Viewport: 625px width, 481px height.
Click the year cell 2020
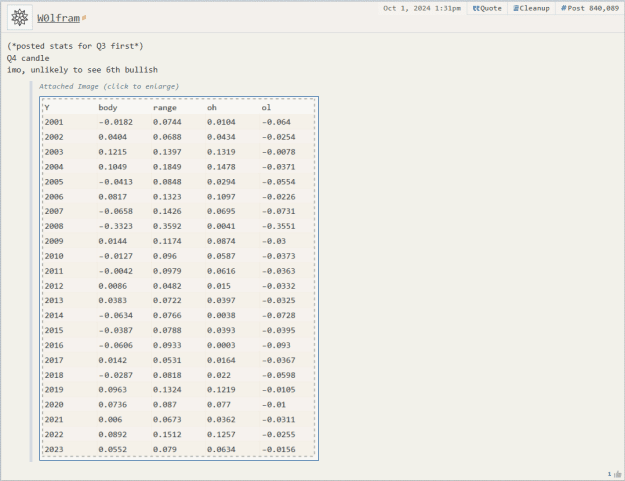54,405
